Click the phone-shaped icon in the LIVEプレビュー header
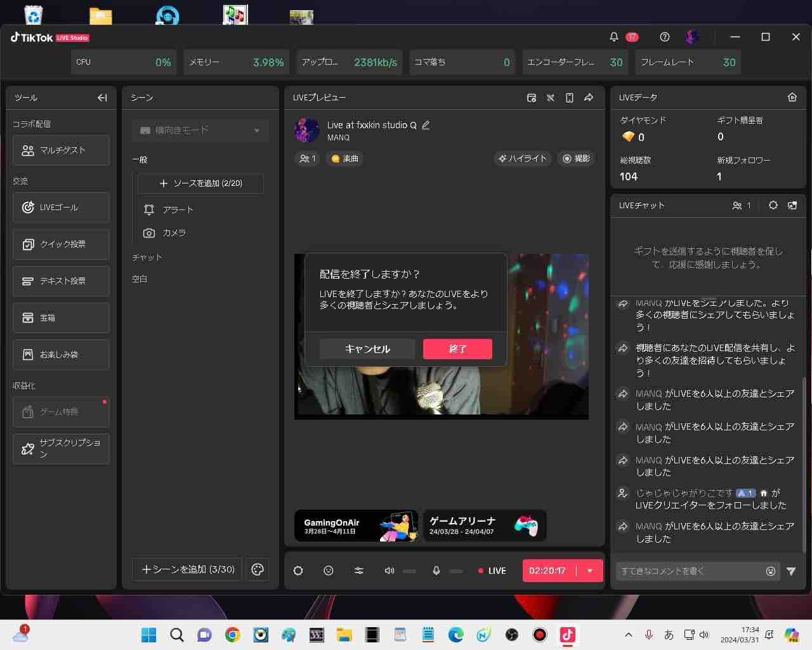 [570, 98]
